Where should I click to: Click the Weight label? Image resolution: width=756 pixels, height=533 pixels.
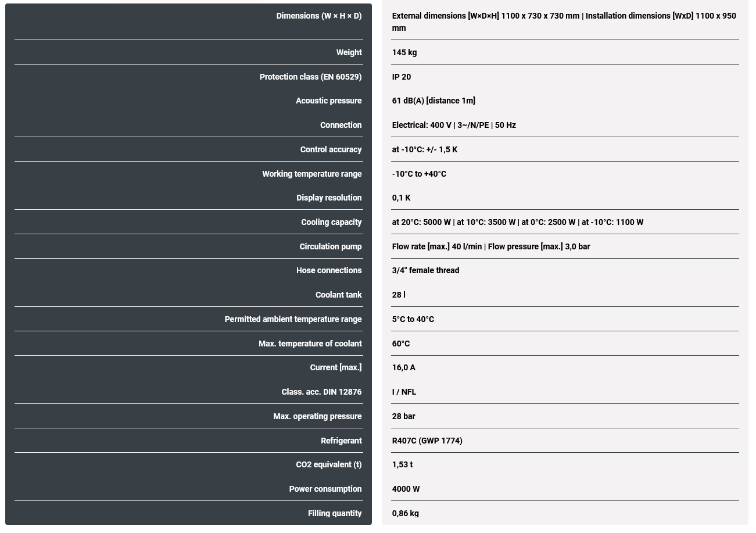349,52
